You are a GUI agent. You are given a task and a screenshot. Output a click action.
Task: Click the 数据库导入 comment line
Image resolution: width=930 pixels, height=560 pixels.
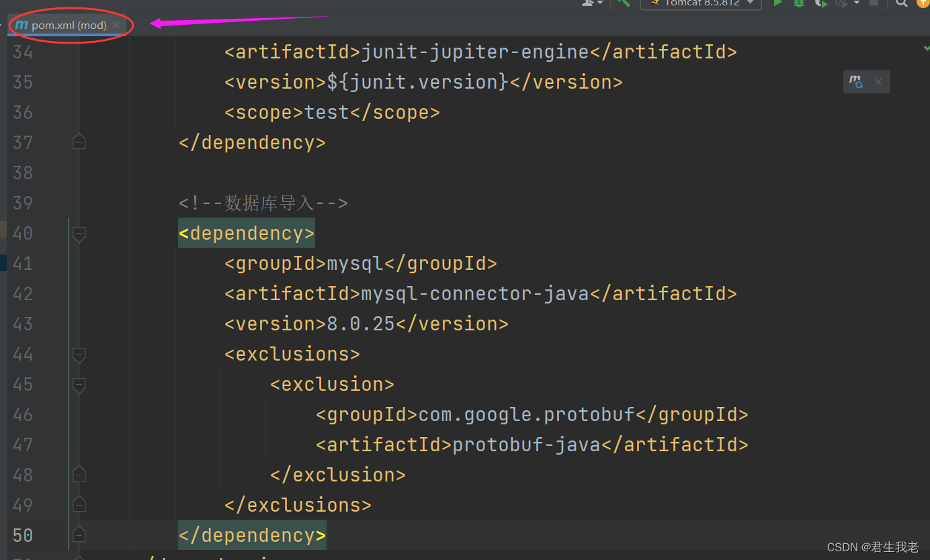pyautogui.click(x=263, y=203)
